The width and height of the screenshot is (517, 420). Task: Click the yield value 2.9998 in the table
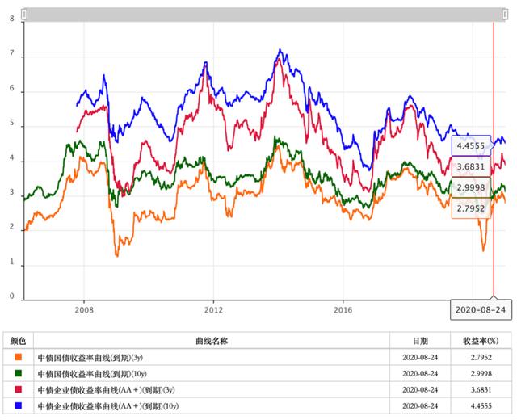(481, 373)
